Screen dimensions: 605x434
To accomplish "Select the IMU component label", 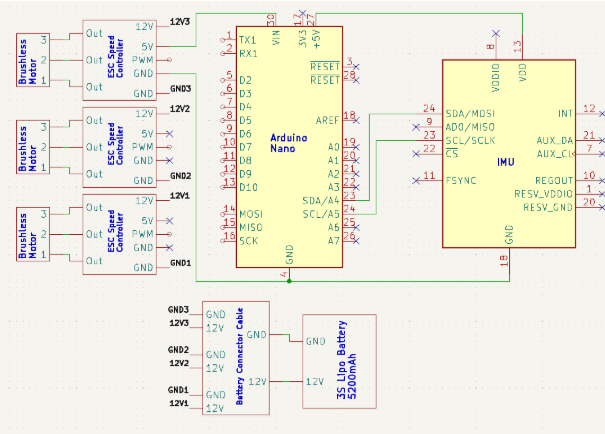I will pyautogui.click(x=505, y=162).
